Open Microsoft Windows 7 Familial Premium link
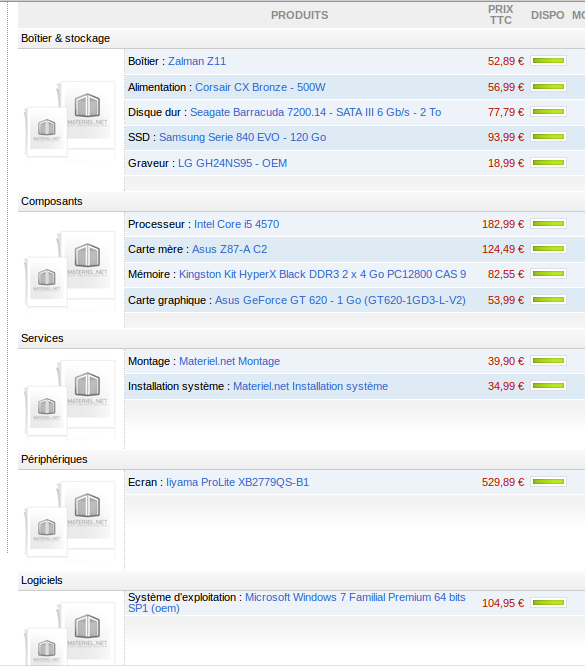585x666 pixels. (297, 603)
